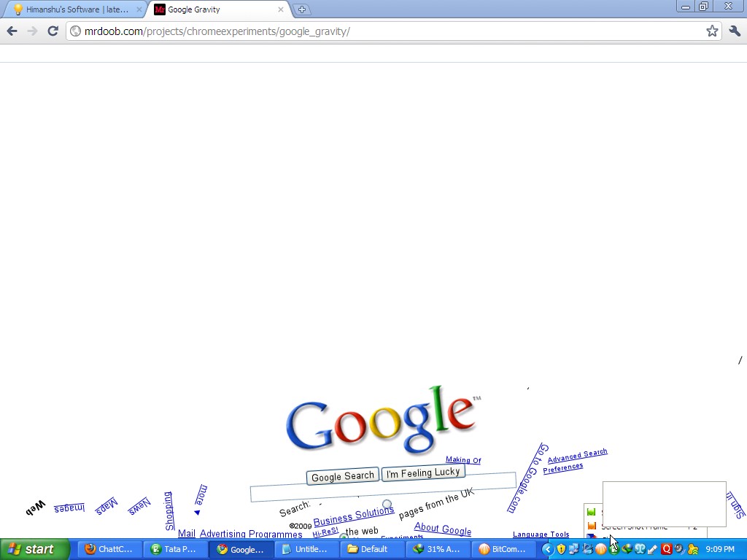Click the orange BitComet tray icon
The height and width of the screenshot is (560, 747).
click(x=601, y=550)
